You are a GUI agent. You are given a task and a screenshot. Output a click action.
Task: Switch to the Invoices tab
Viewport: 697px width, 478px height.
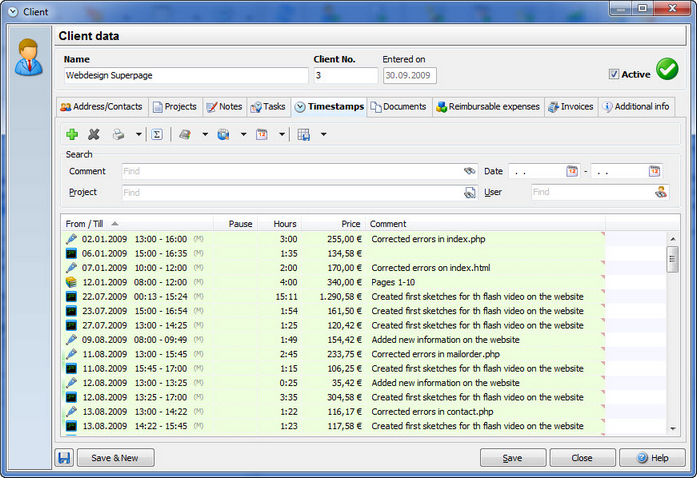(x=571, y=107)
